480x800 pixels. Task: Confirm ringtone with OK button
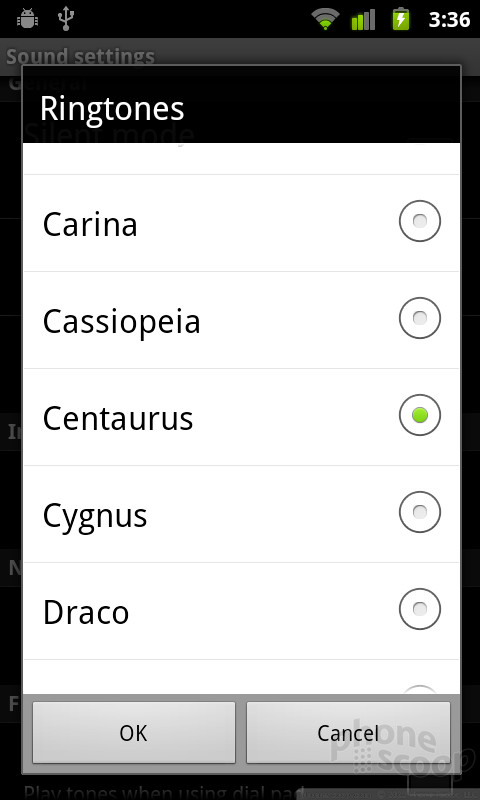pos(134,732)
